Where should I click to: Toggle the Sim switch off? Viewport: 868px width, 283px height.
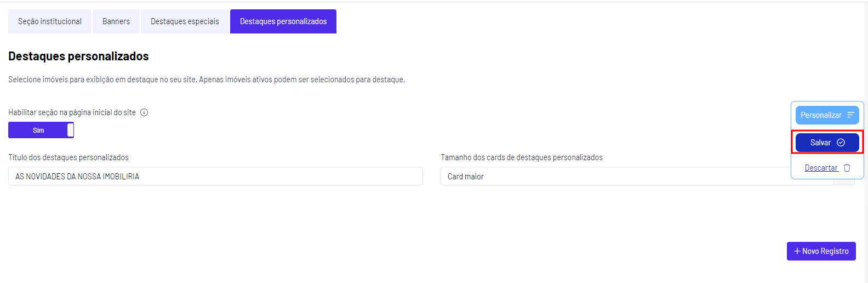41,130
